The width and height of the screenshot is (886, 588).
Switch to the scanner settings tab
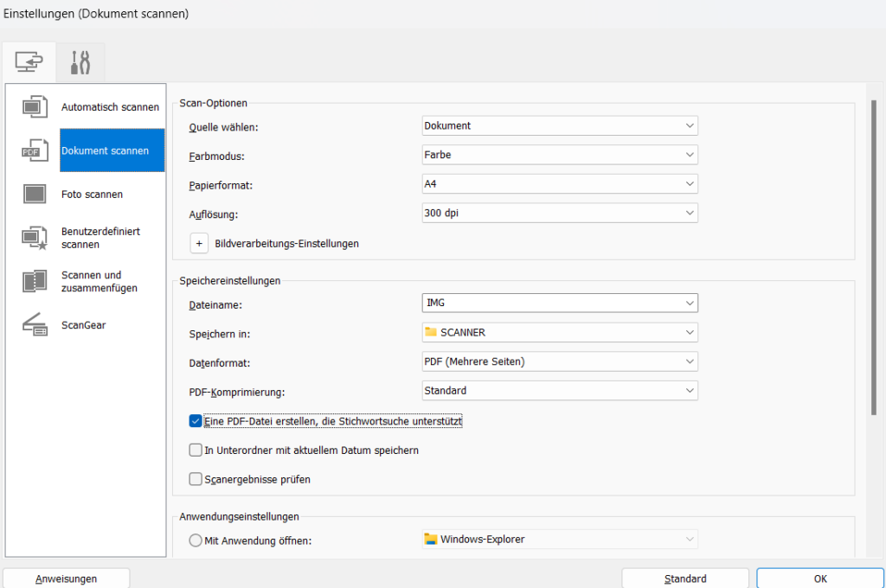[29, 61]
